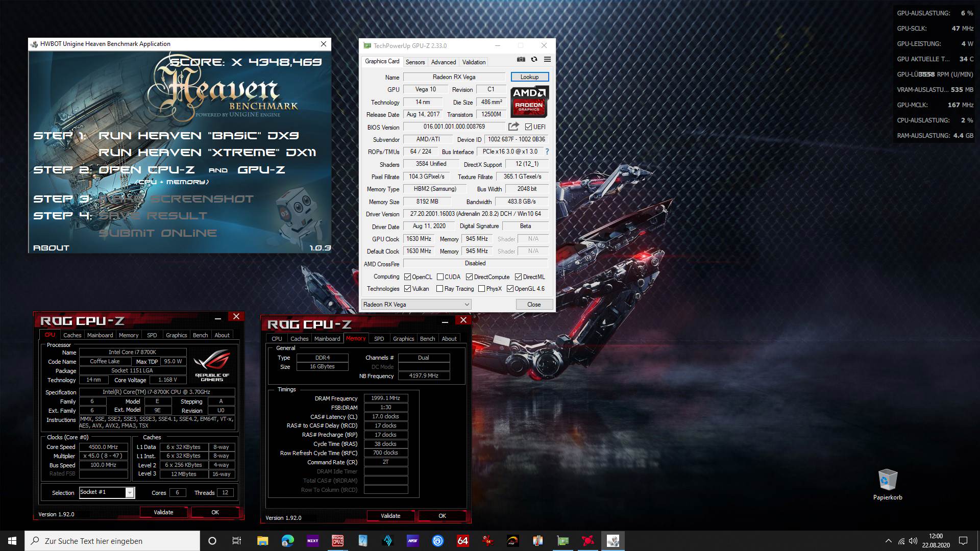
Task: Switch to Advanced tab in GPU-Z
Action: [x=444, y=62]
